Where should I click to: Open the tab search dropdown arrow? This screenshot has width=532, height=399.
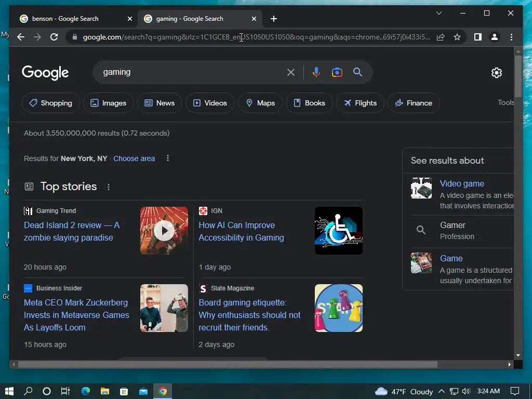[x=438, y=13]
